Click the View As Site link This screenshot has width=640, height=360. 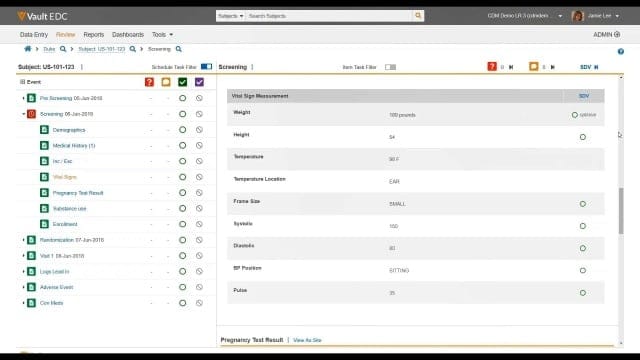307,340
